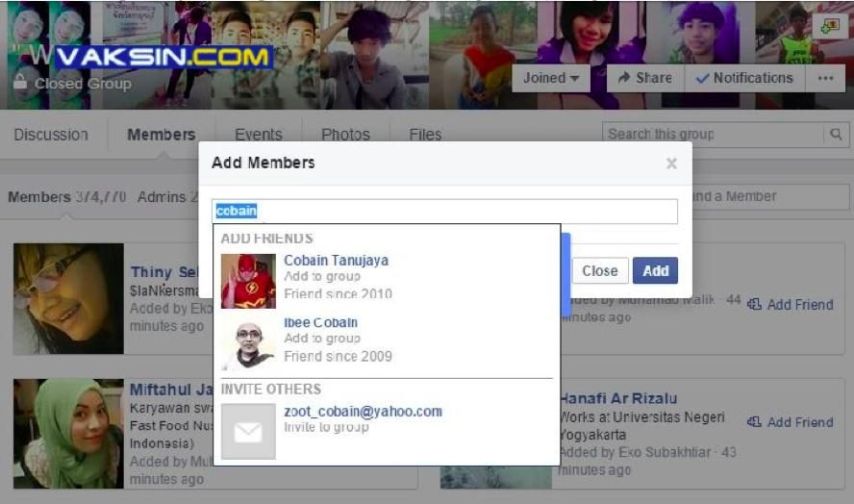
Task: Switch to the Discussion tab
Action: click(51, 135)
